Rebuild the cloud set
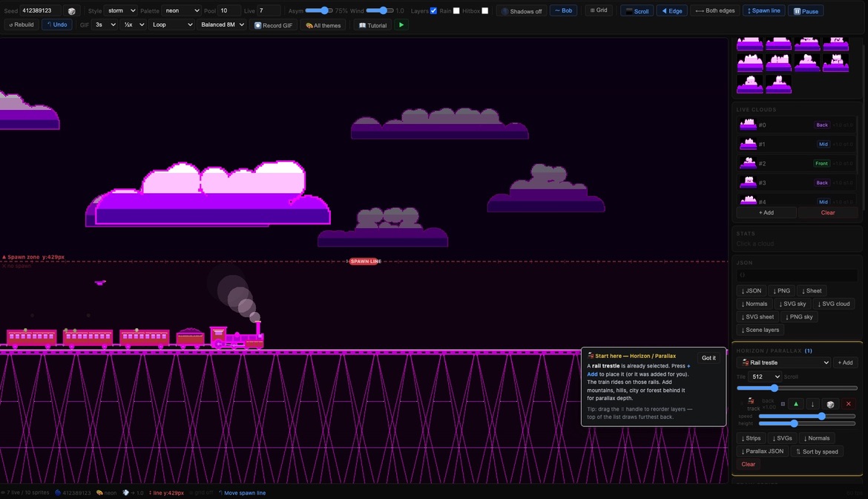868x499 pixels. (x=22, y=25)
